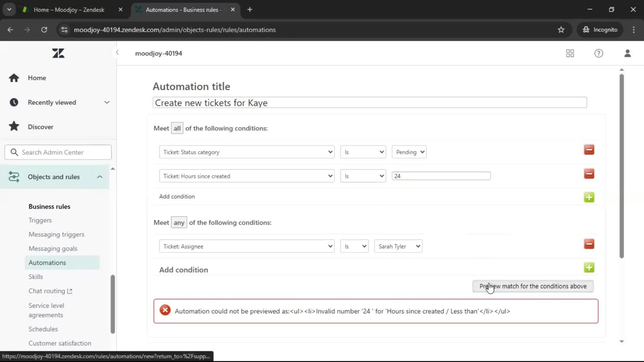Click the browser address bar URL
644x362 pixels.
(x=175, y=29)
